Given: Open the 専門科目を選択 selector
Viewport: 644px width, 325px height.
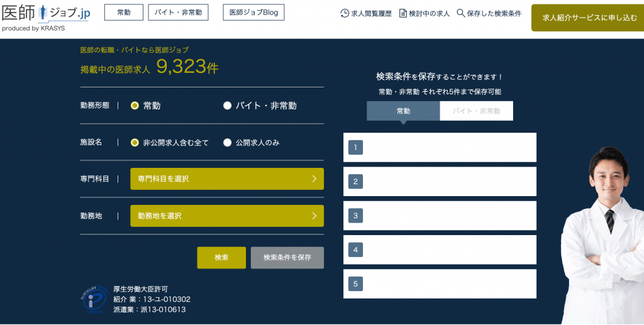Looking at the screenshot, I should (227, 179).
